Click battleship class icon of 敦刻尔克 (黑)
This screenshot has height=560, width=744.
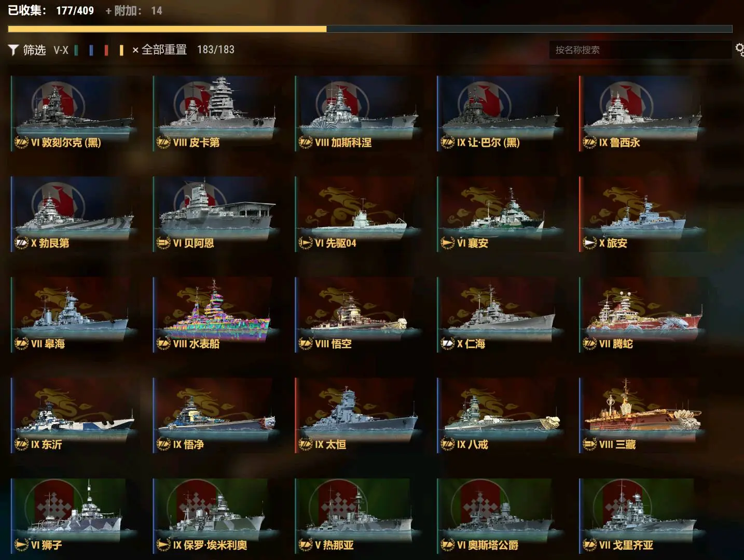click(x=21, y=142)
